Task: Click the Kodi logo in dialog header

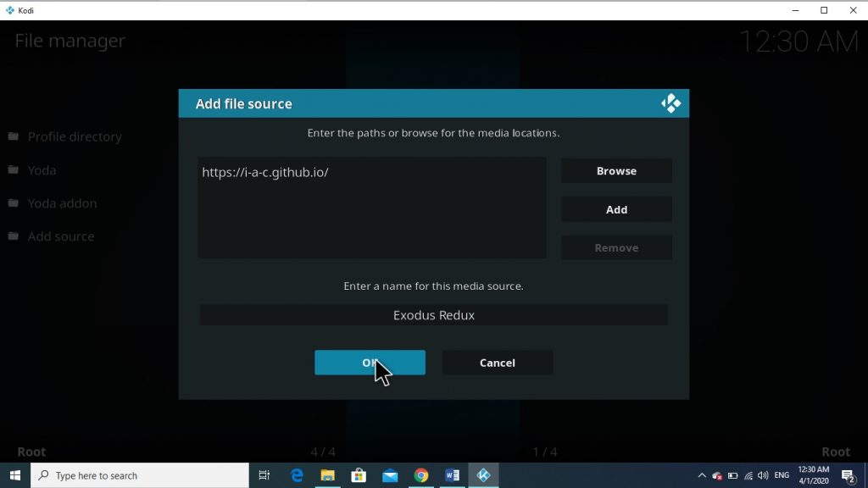Action: (x=671, y=103)
